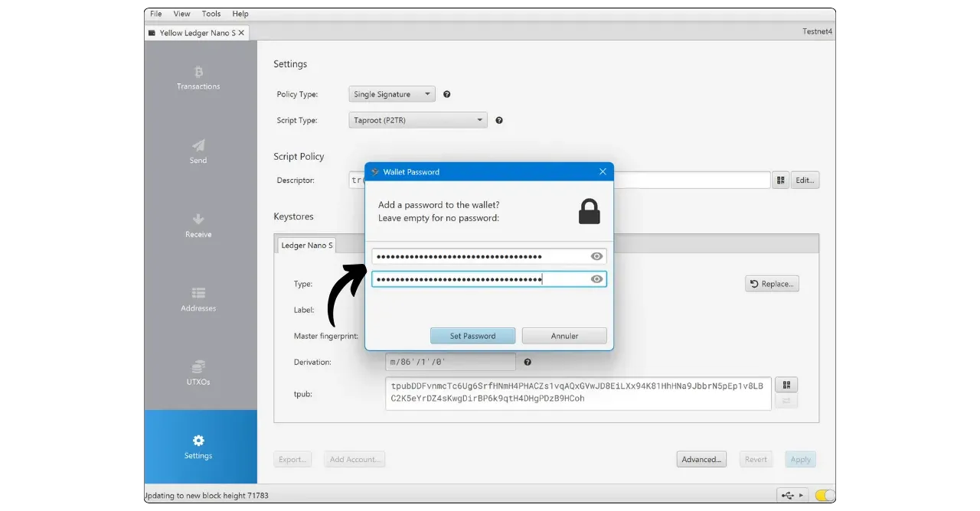Image resolution: width=980 pixels, height=511 pixels.
Task: Open the Transactions sidebar panel
Action: [198, 78]
